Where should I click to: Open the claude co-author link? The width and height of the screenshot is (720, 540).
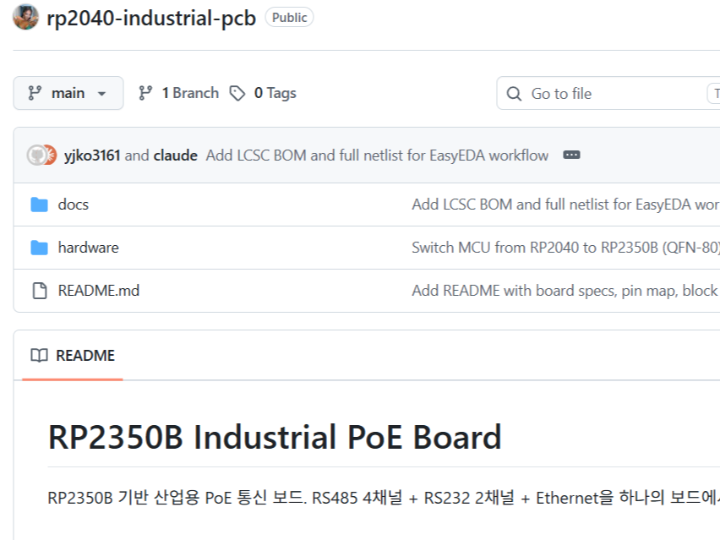pyautogui.click(x=175, y=155)
